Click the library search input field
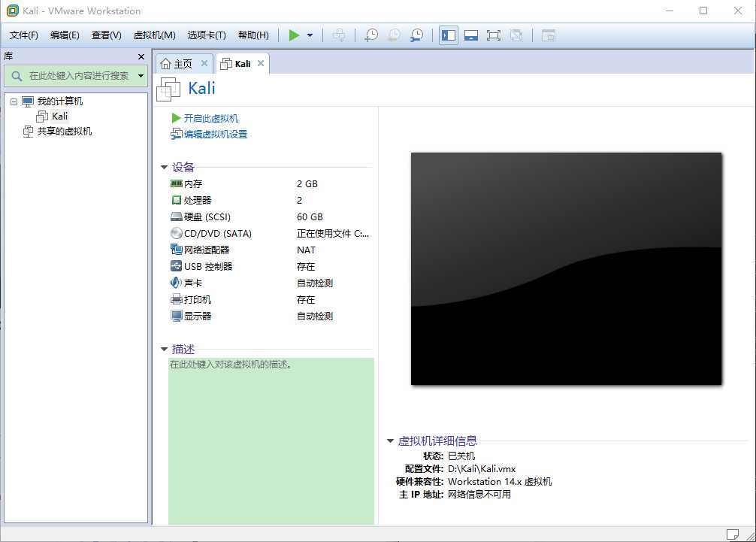Image resolution: width=756 pixels, height=542 pixels. [77, 76]
